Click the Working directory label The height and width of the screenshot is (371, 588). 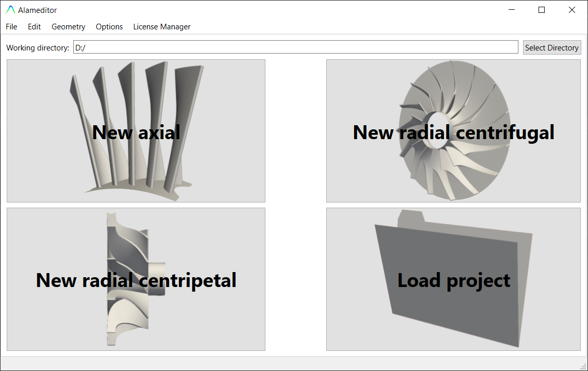(38, 48)
